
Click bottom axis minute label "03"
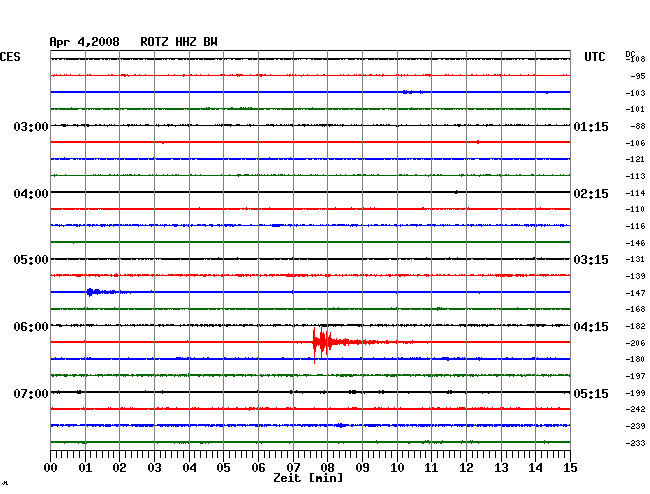[x=155, y=468]
